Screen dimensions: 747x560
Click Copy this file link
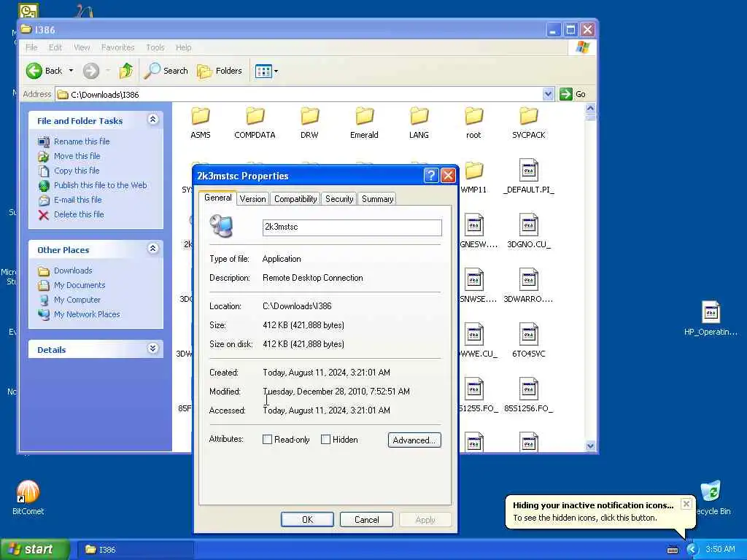click(x=76, y=171)
